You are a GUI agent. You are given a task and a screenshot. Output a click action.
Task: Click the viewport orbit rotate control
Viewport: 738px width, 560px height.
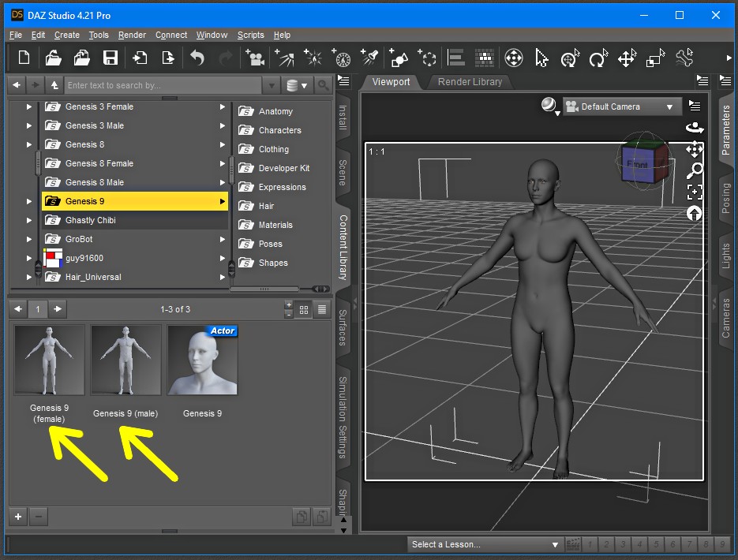pos(695,128)
